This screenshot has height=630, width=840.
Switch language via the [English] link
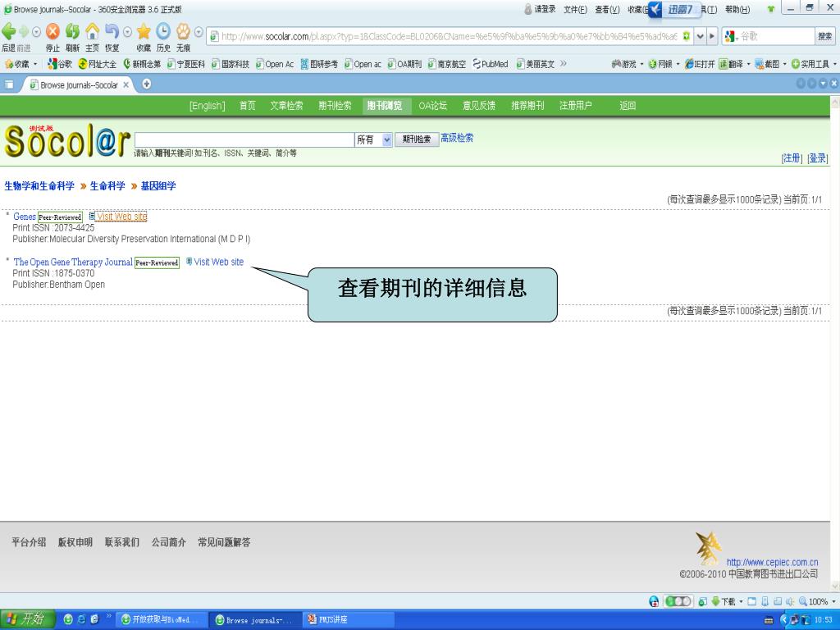[x=208, y=106]
